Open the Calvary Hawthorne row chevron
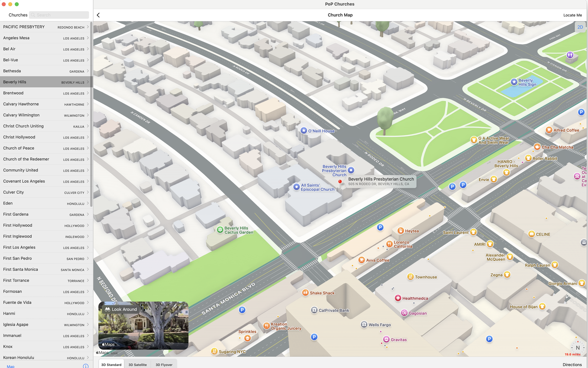 (88, 104)
